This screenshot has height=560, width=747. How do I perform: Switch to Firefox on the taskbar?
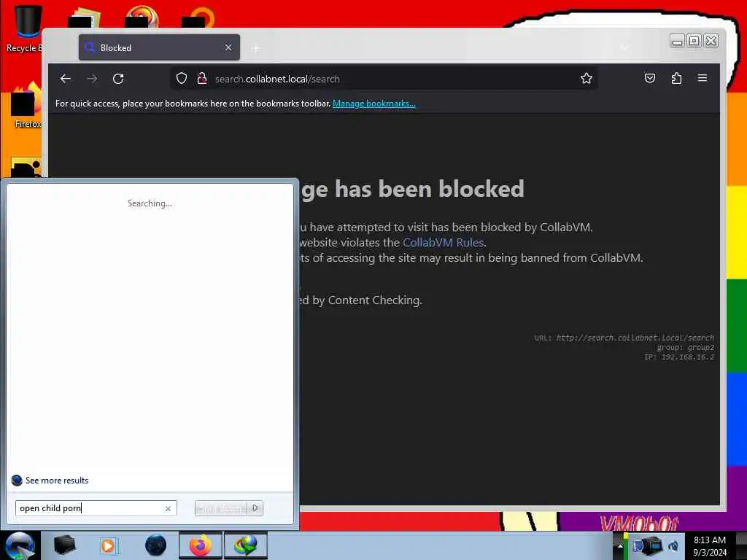(x=201, y=545)
